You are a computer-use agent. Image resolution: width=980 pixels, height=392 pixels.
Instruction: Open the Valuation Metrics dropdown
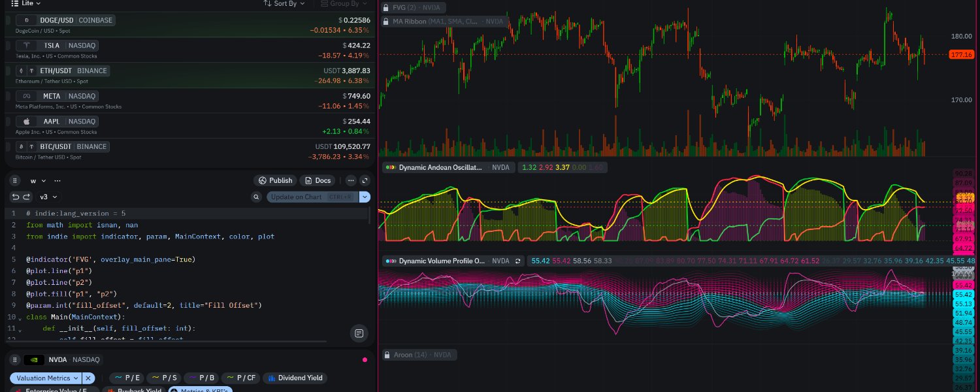(x=46, y=378)
